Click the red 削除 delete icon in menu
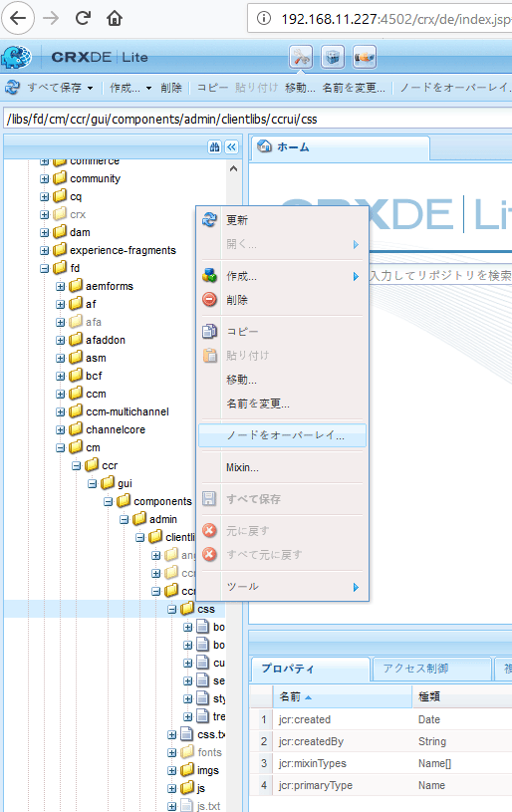512x812 pixels. pos(209,299)
